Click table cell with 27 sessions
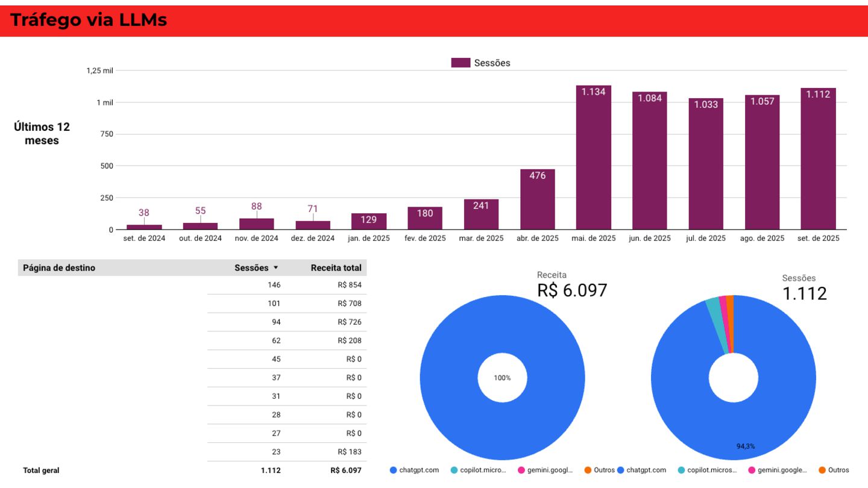 coord(276,433)
